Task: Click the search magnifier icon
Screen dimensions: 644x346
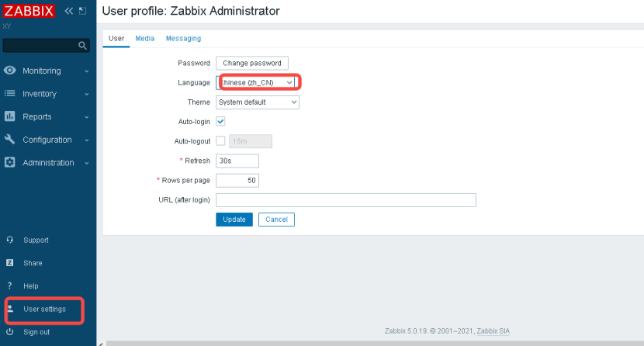Action: point(82,45)
